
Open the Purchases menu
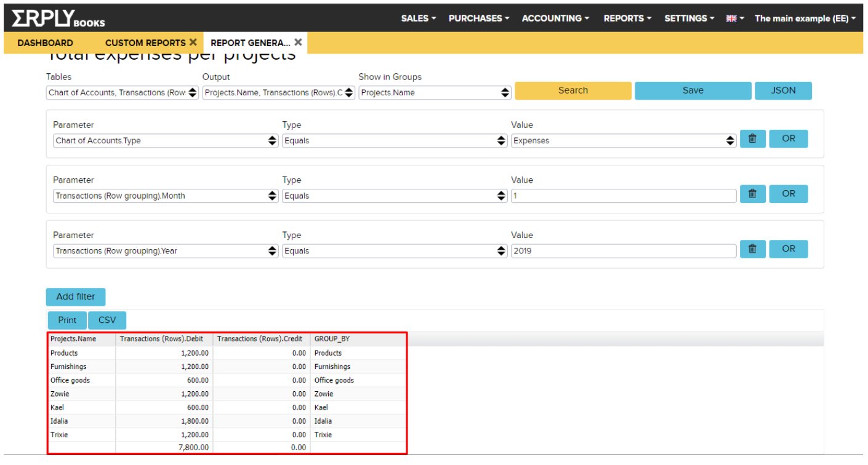(479, 18)
